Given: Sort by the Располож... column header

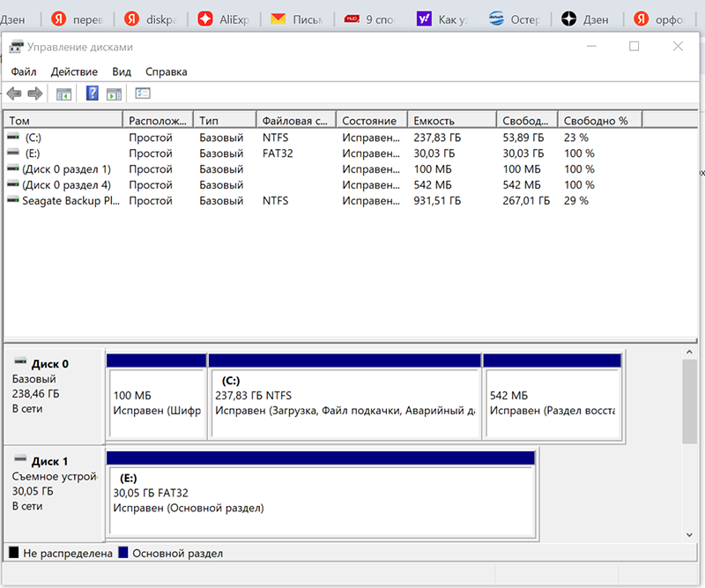Looking at the screenshot, I should [158, 121].
